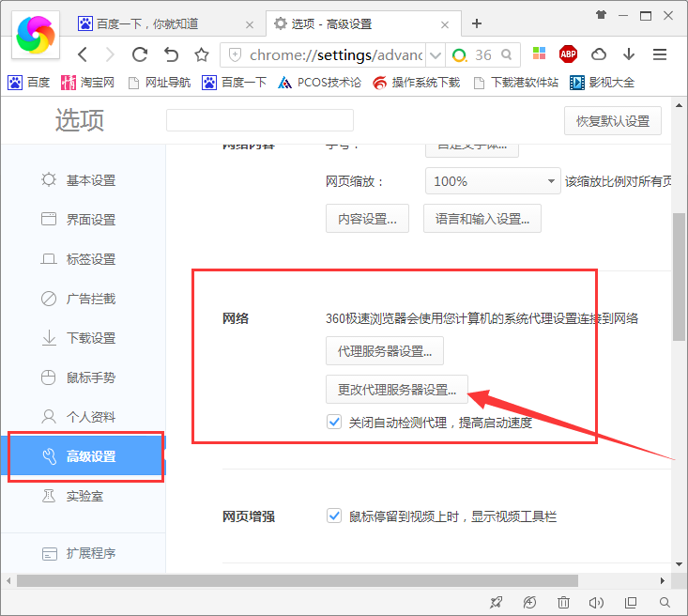Click the skin shirt icon in title bar

click(601, 15)
